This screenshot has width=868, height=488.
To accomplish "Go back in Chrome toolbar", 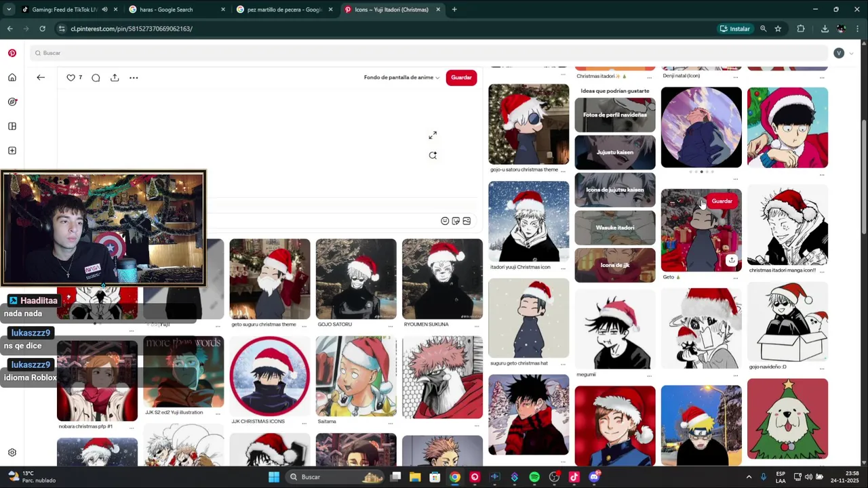I will tap(9, 28).
